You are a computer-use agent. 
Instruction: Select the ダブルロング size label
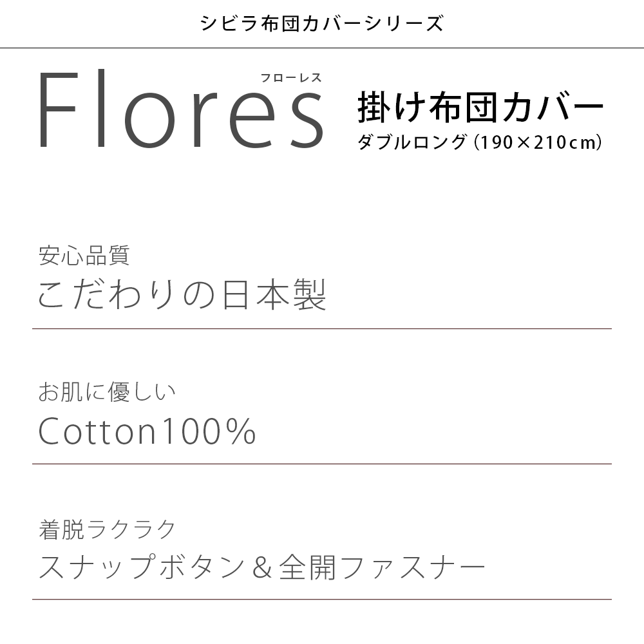[412, 142]
